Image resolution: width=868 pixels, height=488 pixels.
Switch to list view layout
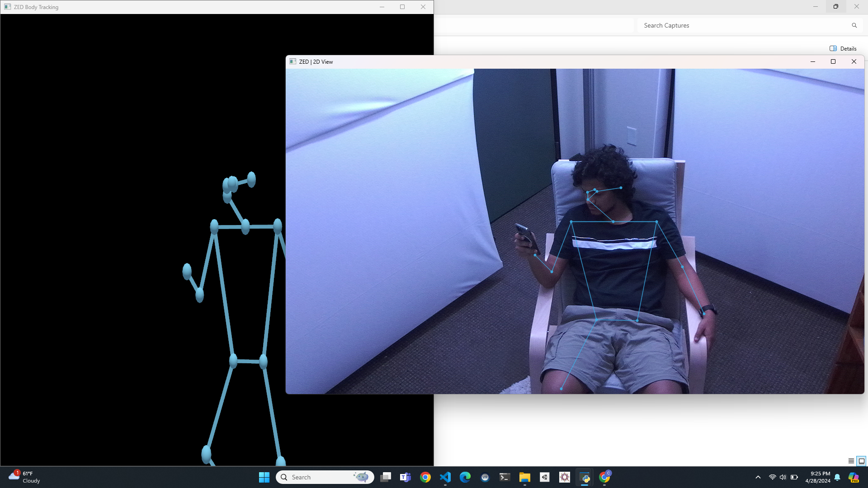pyautogui.click(x=851, y=461)
